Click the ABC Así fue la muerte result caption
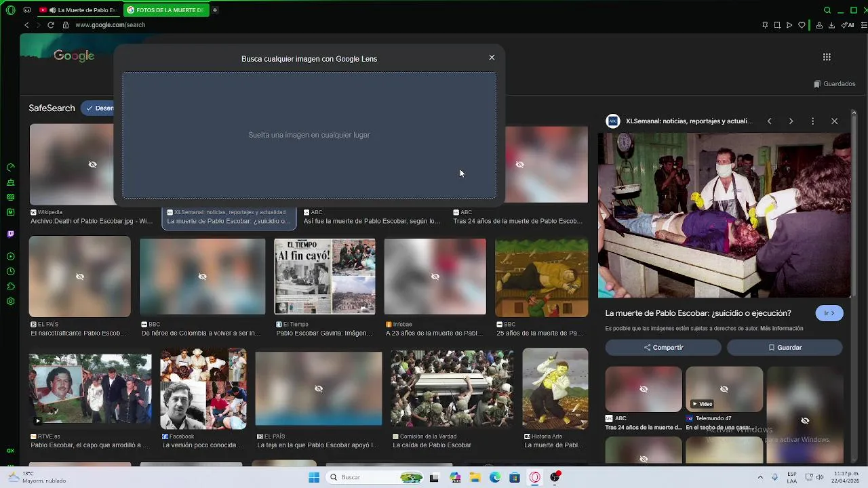Screen dimensions: 868x488 (x=372, y=221)
